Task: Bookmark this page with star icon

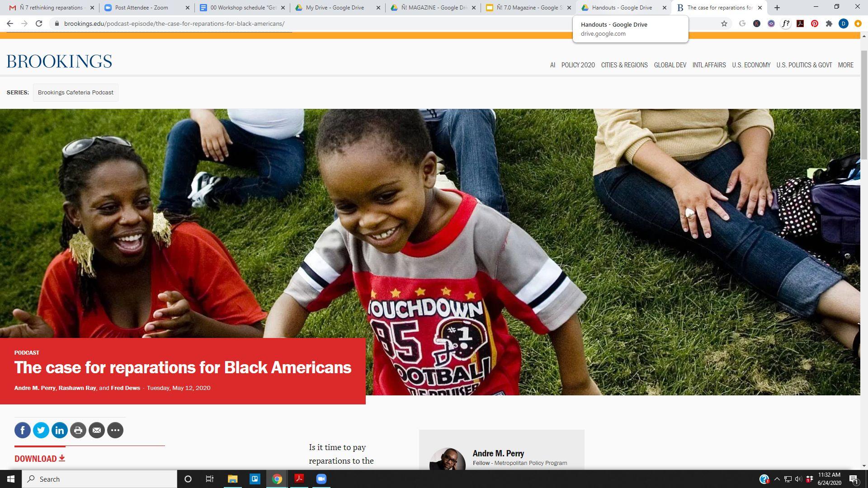Action: coord(724,23)
